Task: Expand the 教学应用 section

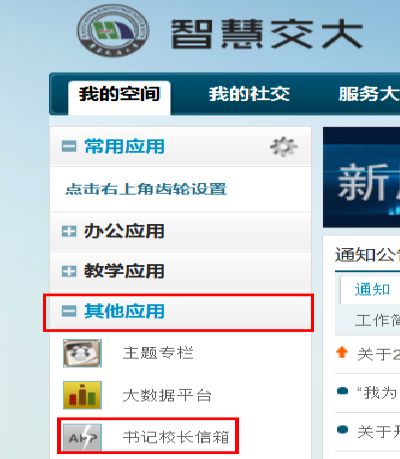Action: coord(69,271)
